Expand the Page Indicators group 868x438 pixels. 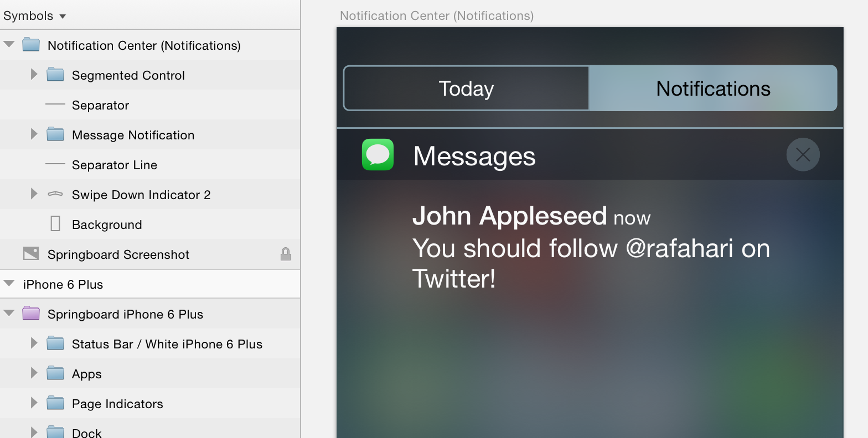tap(34, 403)
